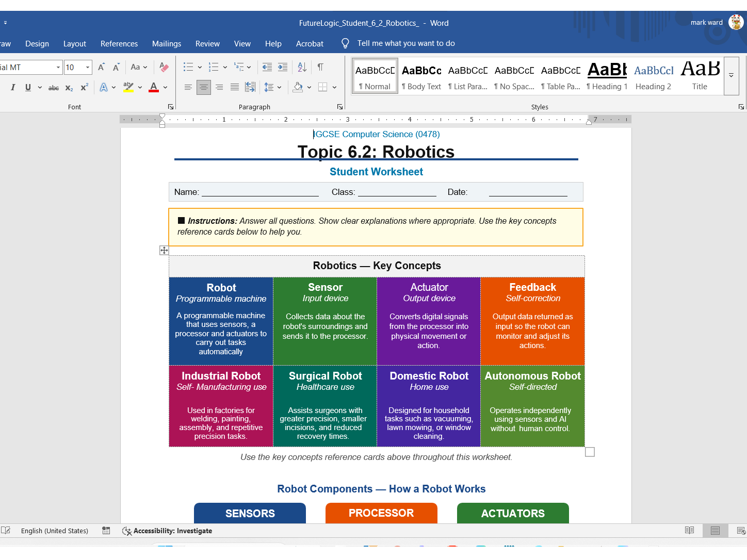The width and height of the screenshot is (747, 560).
Task: Click the macro recording status icon
Action: [106, 531]
